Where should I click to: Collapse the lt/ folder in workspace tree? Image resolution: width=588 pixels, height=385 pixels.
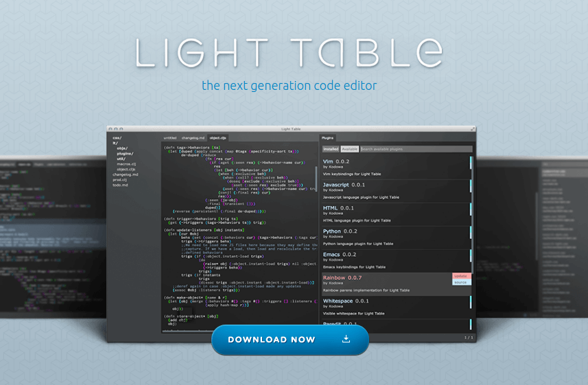pyautogui.click(x=115, y=143)
